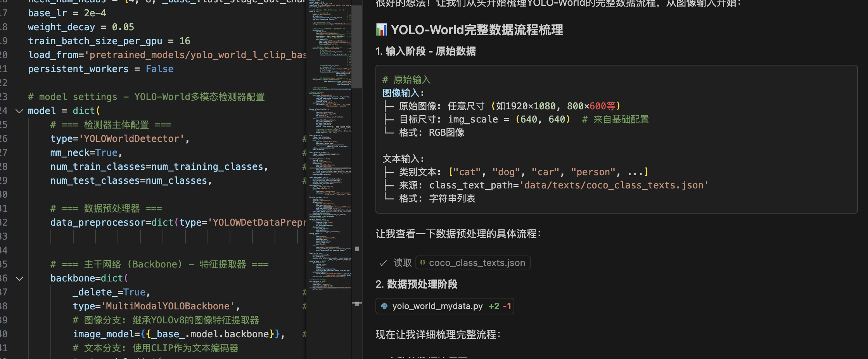Open the yolo_world_mydata.py edited file chip
This screenshot has width=868, height=359.
[x=444, y=306]
